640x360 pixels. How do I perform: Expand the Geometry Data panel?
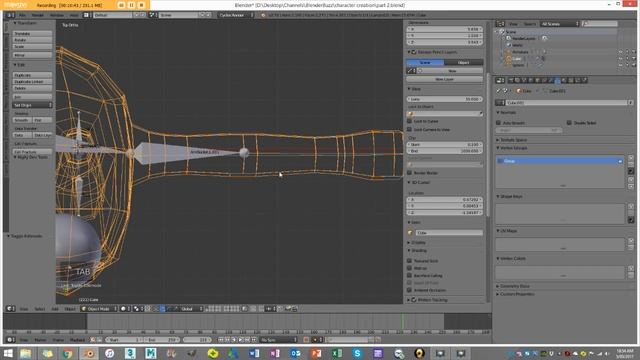pos(513,286)
